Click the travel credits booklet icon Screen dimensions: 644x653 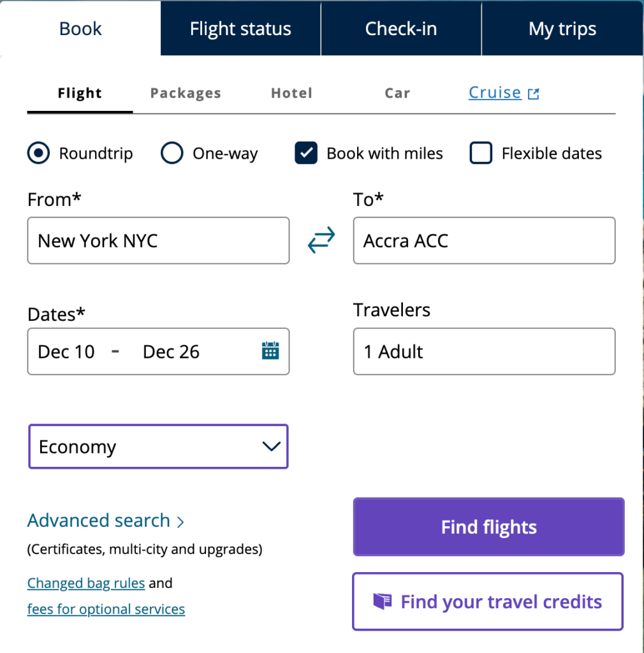(383, 601)
